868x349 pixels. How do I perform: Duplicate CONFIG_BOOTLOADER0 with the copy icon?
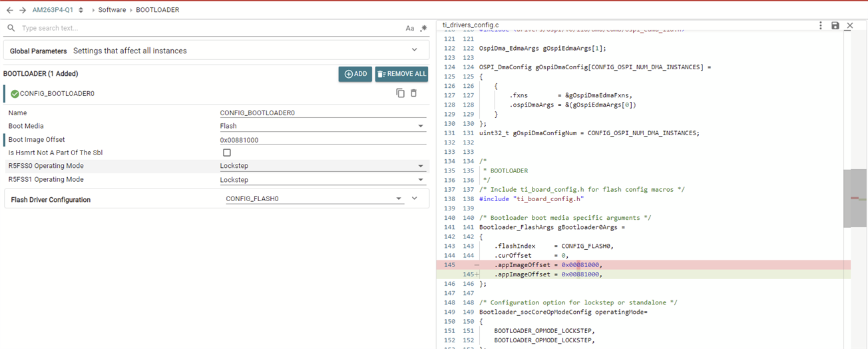click(x=400, y=93)
